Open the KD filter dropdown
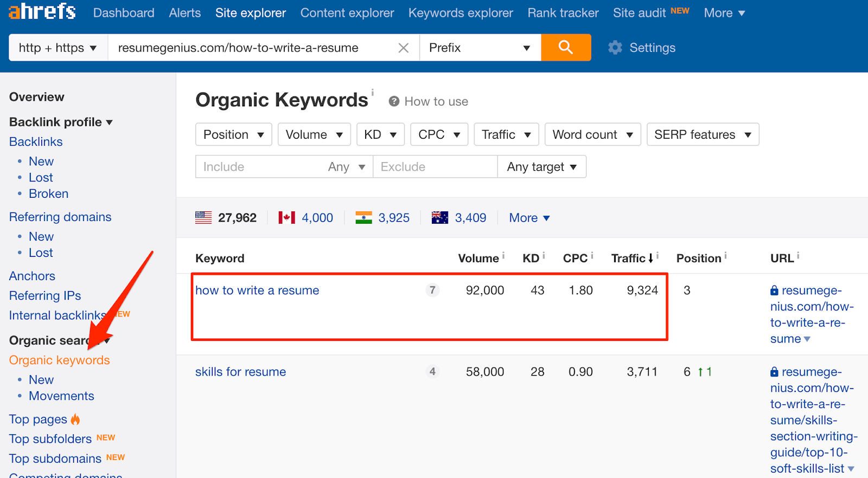This screenshot has height=478, width=868. [x=381, y=134]
